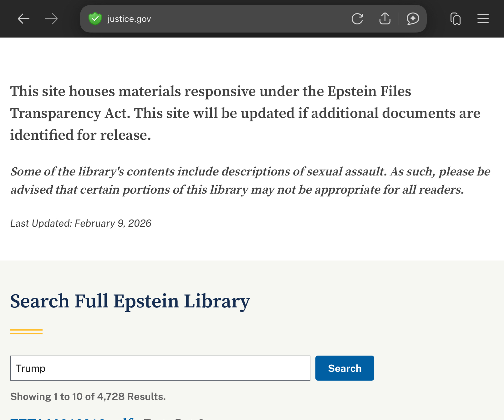Click the justice.gov address text
504x420 pixels.
[129, 19]
